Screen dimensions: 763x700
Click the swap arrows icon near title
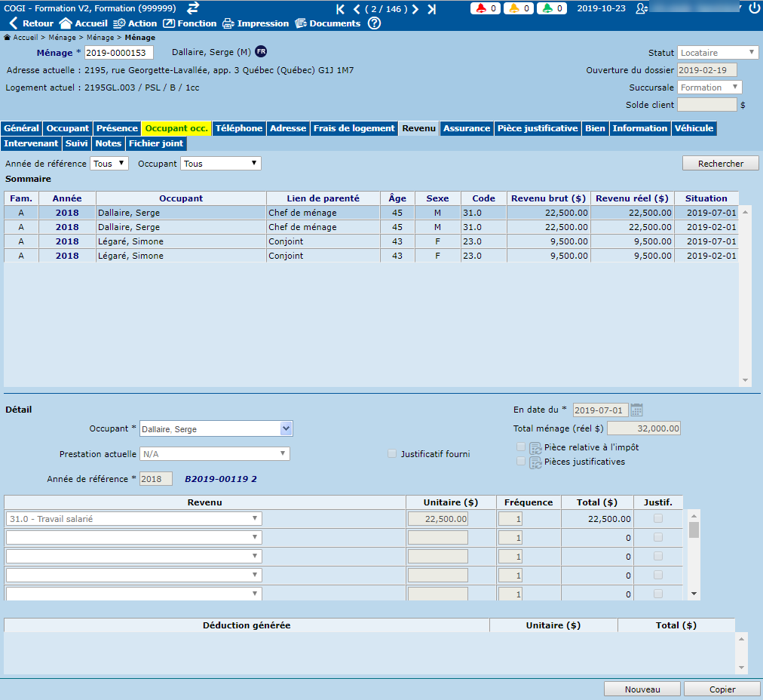(193, 8)
